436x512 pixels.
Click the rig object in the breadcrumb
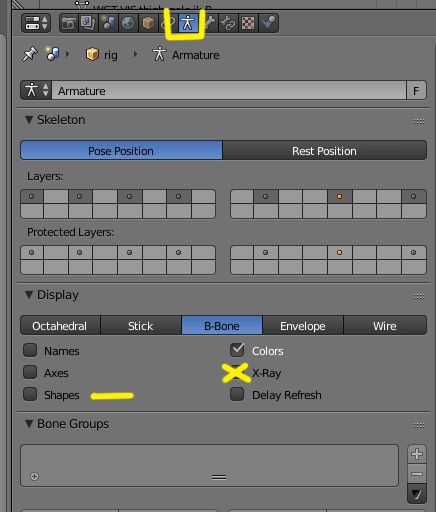(x=102, y=55)
